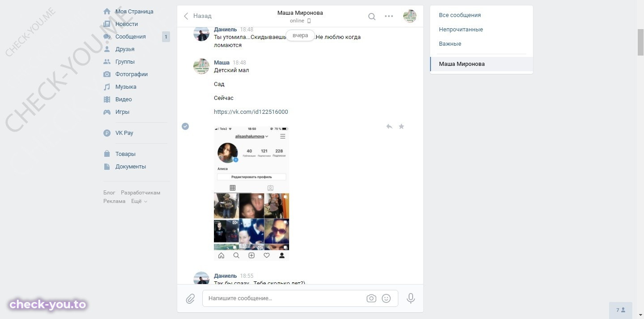
Task: Click the Видео film icon
Action: point(107,99)
